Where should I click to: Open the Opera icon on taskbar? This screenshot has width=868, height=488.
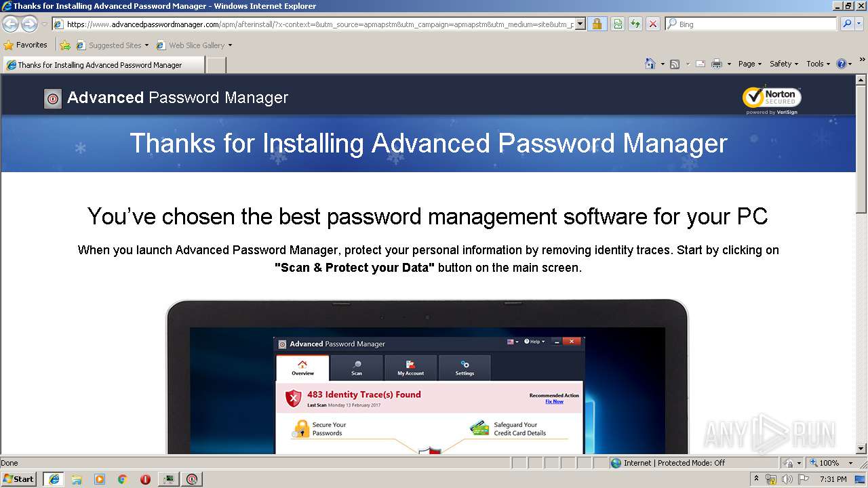coord(145,479)
